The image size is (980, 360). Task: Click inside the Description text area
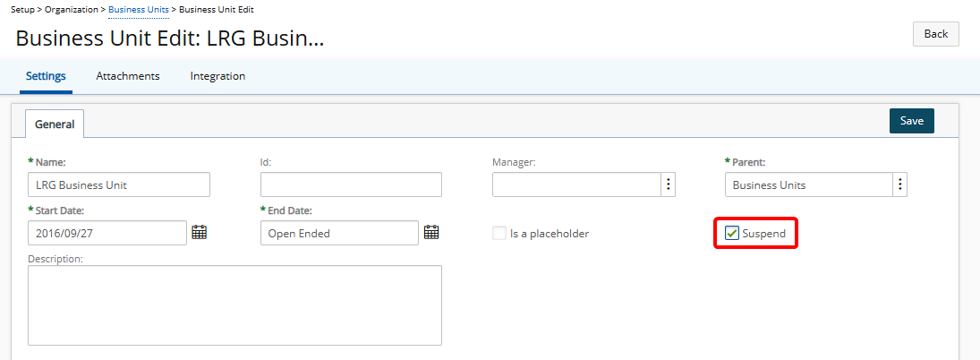click(235, 305)
